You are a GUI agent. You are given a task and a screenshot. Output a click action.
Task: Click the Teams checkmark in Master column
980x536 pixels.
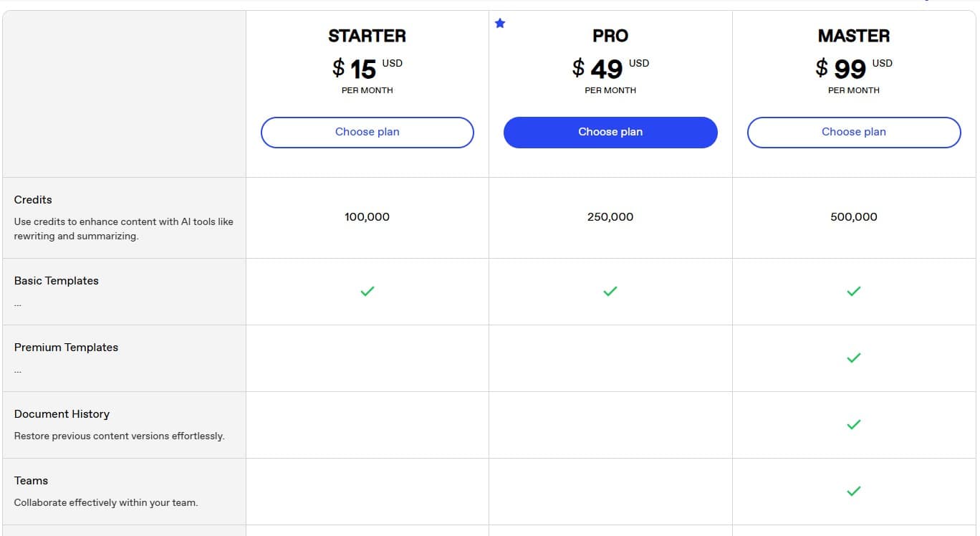[x=853, y=491]
